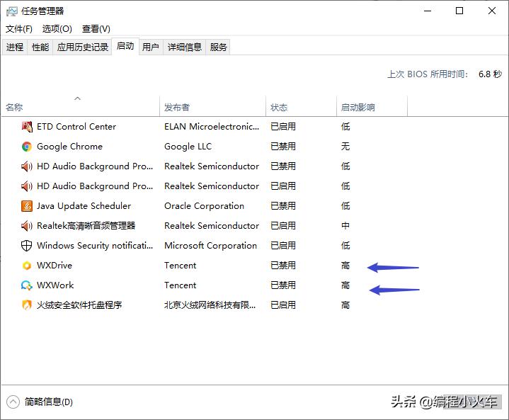Screen dimensions: 509x420
Task: Open the 选项(O) menu
Action: click(57, 29)
